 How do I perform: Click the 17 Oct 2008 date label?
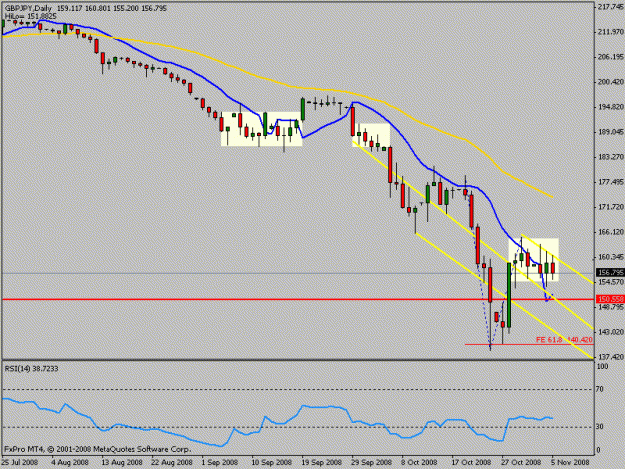point(472,463)
